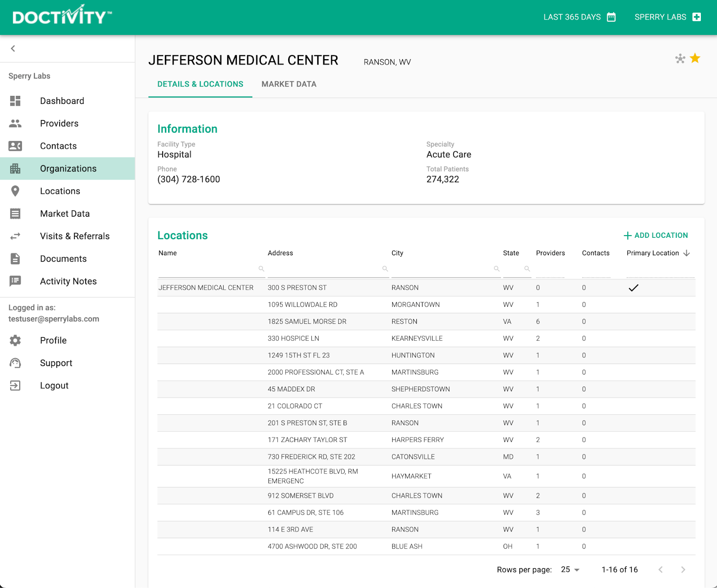Toggle the gold favorite star
The height and width of the screenshot is (588, 717).
pyautogui.click(x=695, y=58)
